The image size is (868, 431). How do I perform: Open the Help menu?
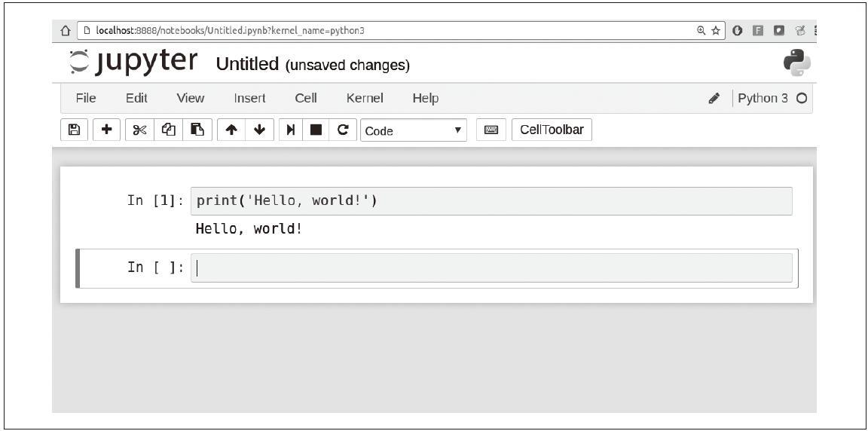(426, 98)
